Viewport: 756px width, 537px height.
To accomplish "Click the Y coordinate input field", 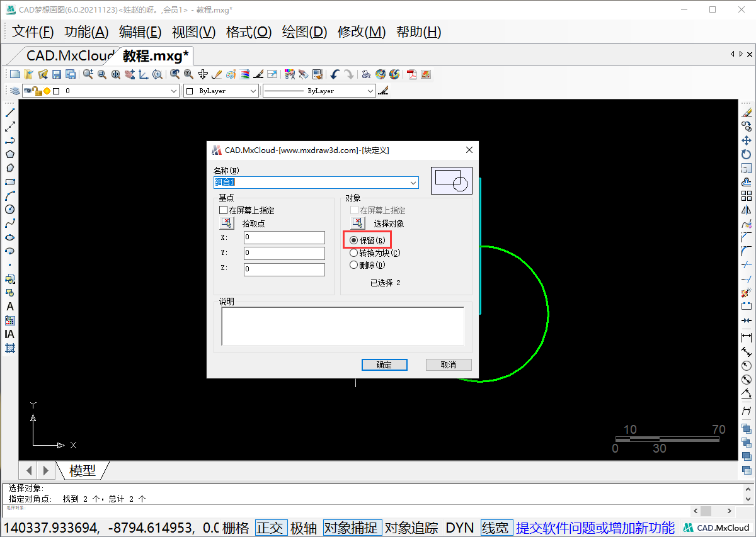I will coord(284,253).
